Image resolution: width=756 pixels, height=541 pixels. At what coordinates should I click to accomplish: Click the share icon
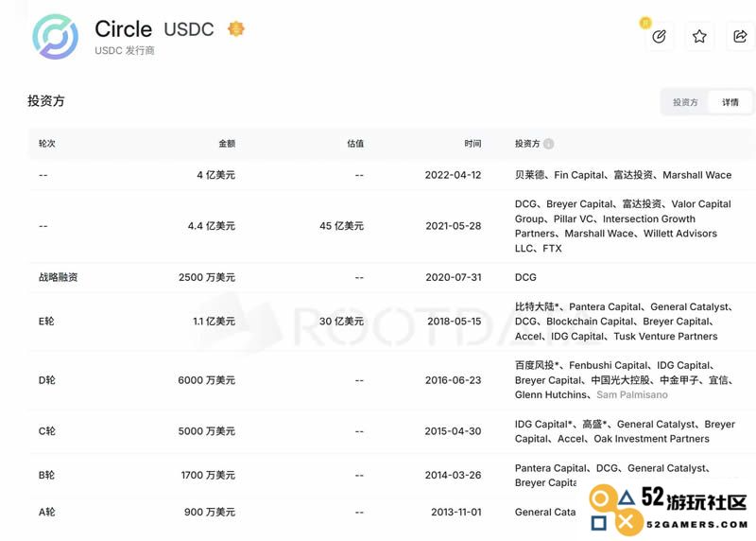click(x=740, y=36)
